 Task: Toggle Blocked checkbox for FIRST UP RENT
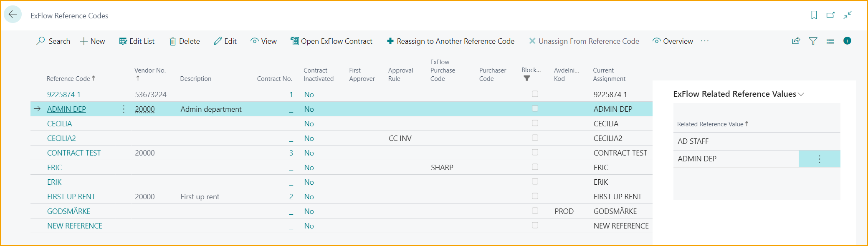click(x=535, y=196)
